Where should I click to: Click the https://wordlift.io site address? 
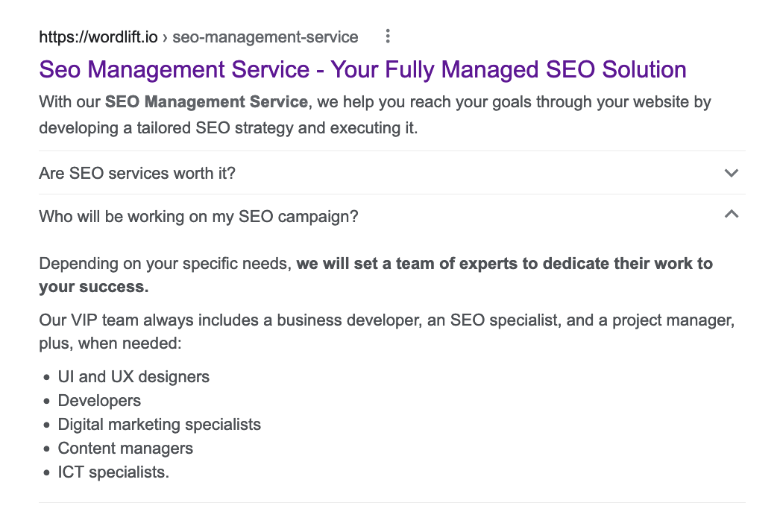pyautogui.click(x=98, y=37)
